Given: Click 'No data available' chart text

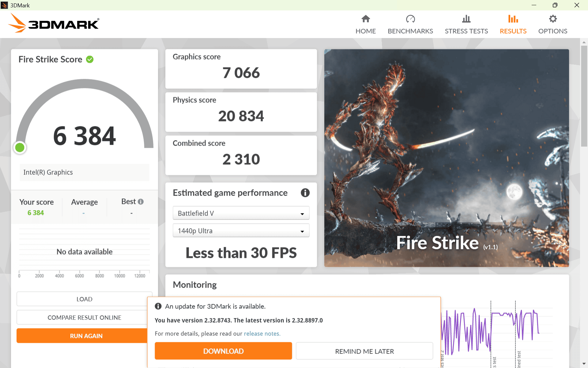Looking at the screenshot, I should [x=85, y=252].
